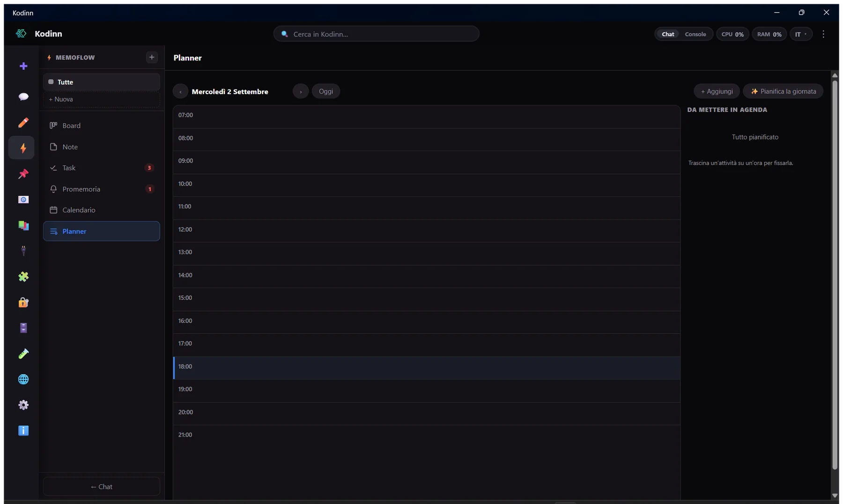Open Board in the MemoFlow sidebar
The image size is (843, 504).
click(x=102, y=126)
